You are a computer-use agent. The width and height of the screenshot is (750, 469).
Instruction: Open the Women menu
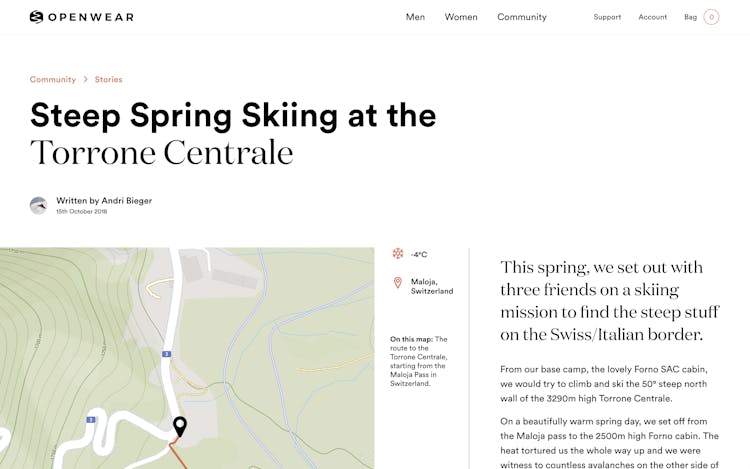461,17
